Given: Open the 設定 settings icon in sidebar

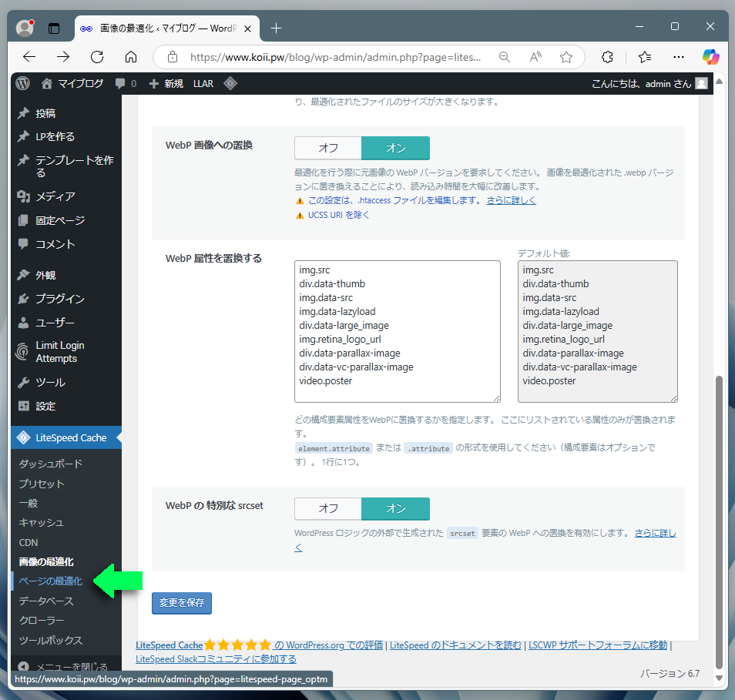Looking at the screenshot, I should tap(23, 406).
